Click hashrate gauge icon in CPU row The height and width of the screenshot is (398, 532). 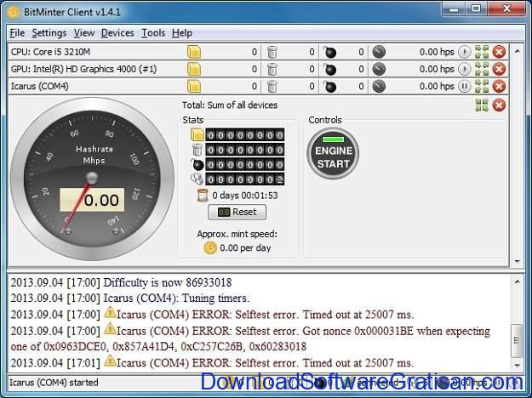click(379, 52)
